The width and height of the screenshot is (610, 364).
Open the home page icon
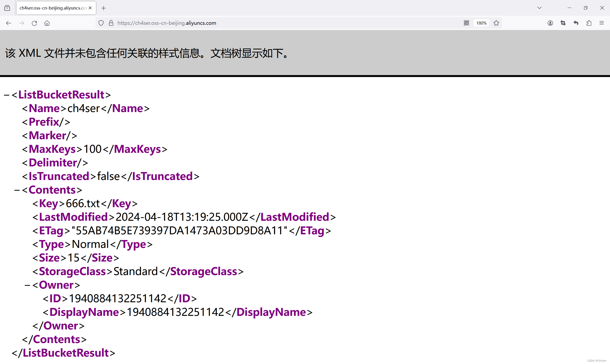[47, 23]
